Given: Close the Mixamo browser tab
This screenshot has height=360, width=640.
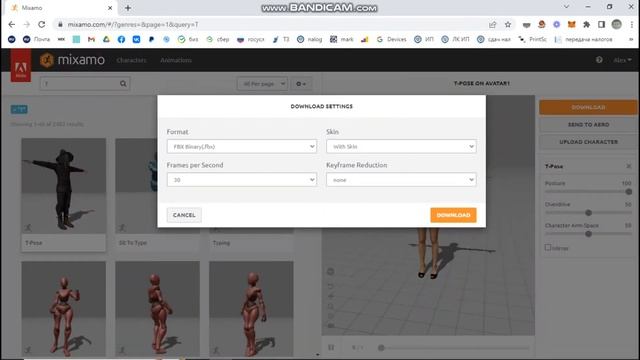Looking at the screenshot, I should pyautogui.click(x=110, y=8).
